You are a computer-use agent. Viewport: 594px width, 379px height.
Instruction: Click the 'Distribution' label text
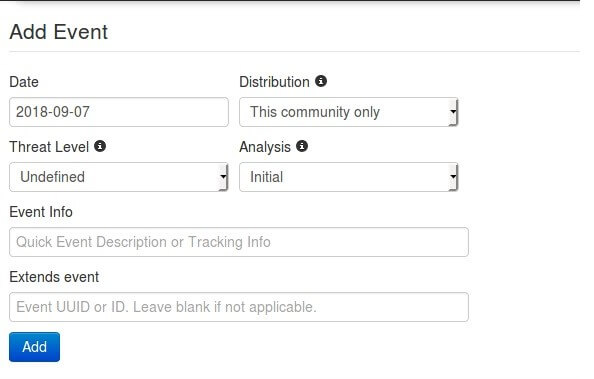pos(274,82)
